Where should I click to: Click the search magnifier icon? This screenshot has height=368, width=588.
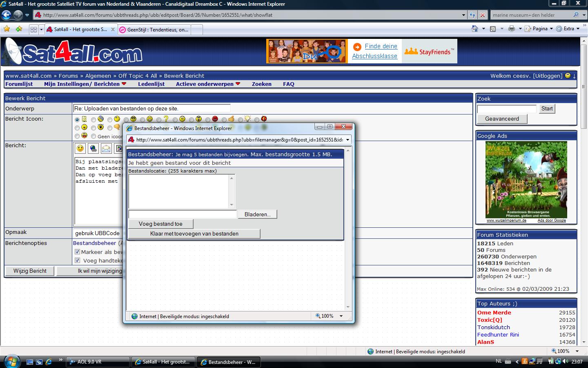pyautogui.click(x=576, y=15)
